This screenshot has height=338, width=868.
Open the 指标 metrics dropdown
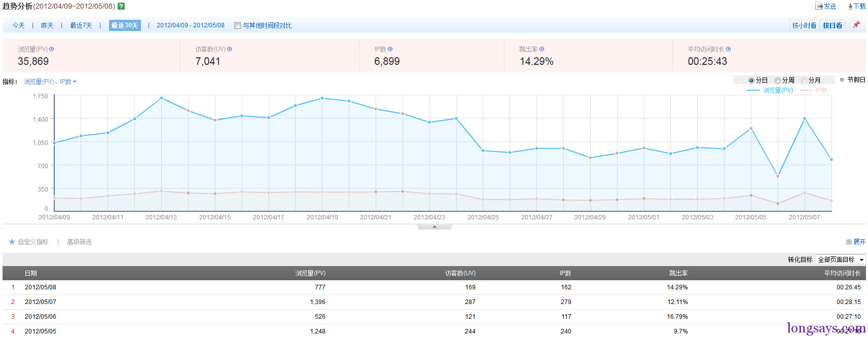tap(50, 82)
